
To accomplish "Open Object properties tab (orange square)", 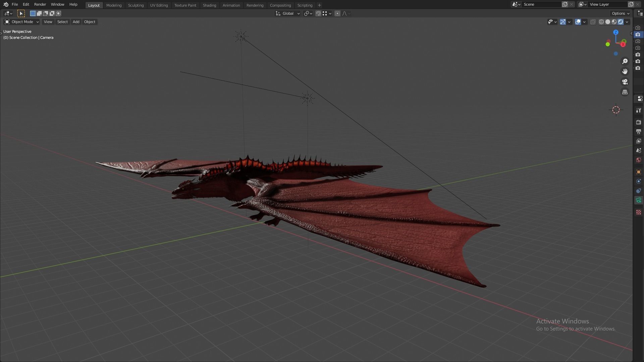I will click(639, 172).
